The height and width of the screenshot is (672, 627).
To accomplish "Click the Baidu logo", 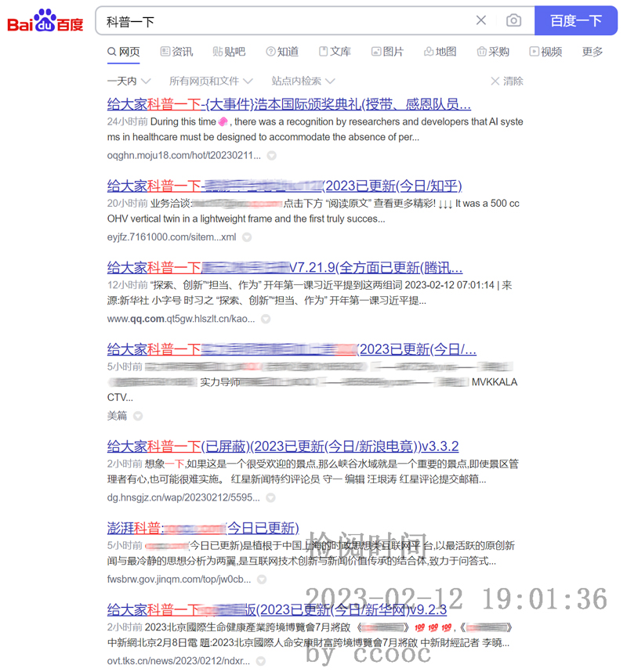I will pyautogui.click(x=45, y=21).
